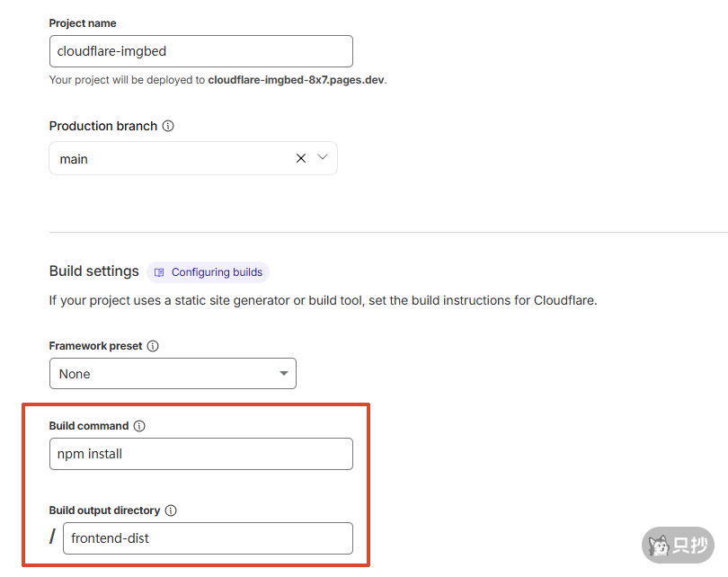
Task: Click the slash prefix before output directory
Action: click(x=52, y=537)
